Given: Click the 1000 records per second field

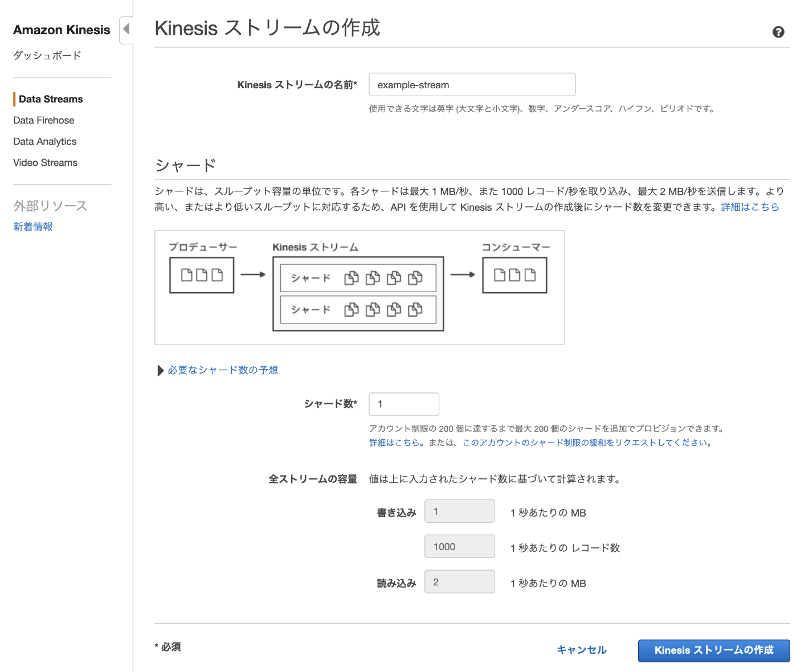Looking at the screenshot, I should coord(459,546).
